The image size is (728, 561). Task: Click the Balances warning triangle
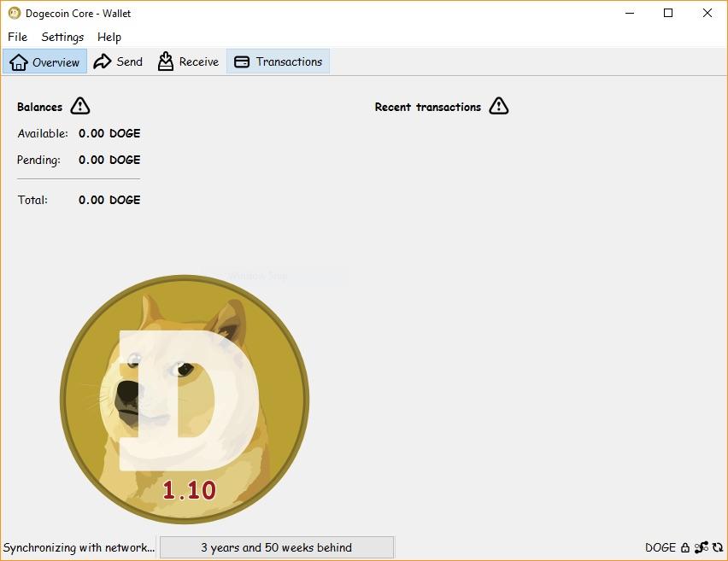click(x=79, y=106)
